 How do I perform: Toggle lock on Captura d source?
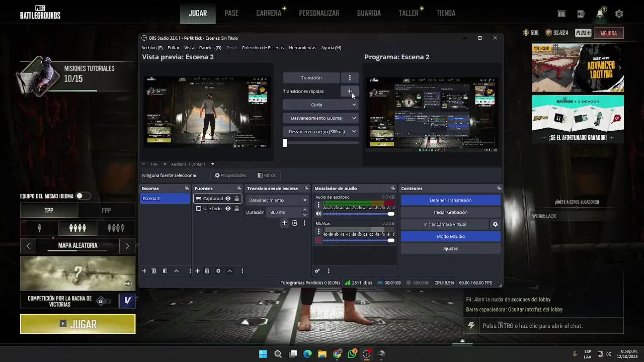pyautogui.click(x=236, y=199)
